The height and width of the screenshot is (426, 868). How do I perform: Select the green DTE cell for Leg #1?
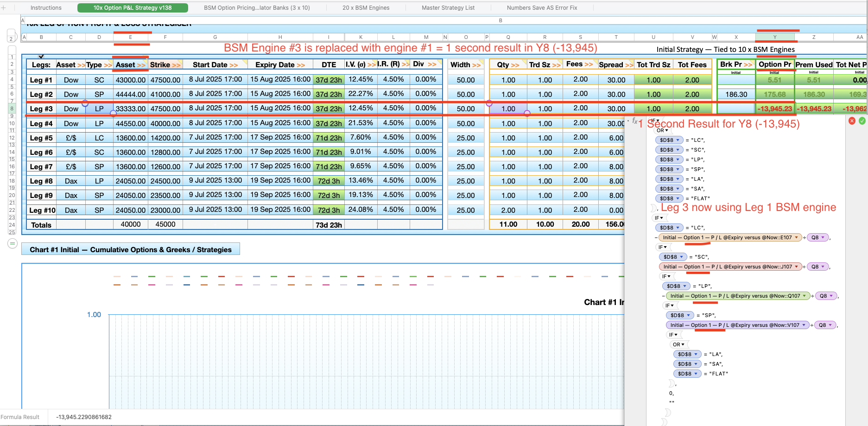329,80
